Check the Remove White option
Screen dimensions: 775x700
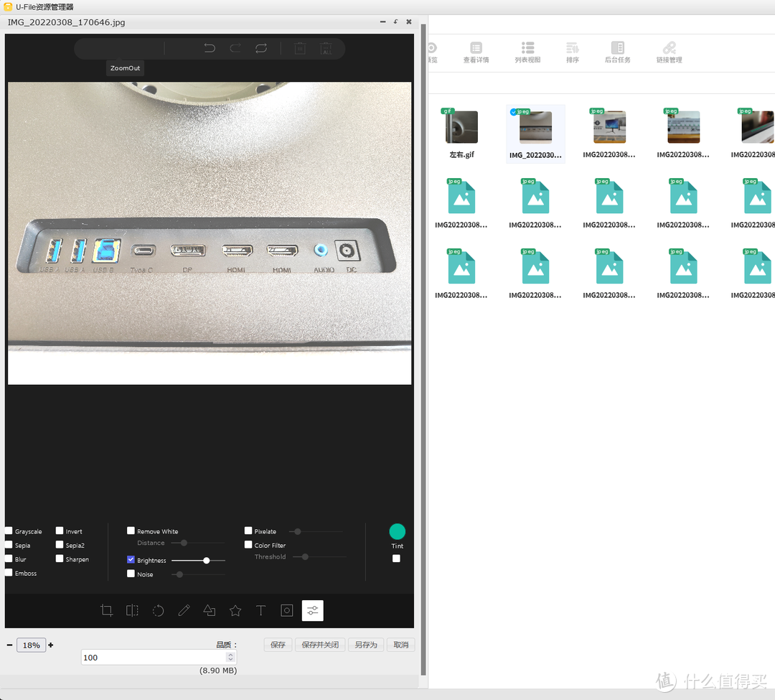(x=131, y=531)
